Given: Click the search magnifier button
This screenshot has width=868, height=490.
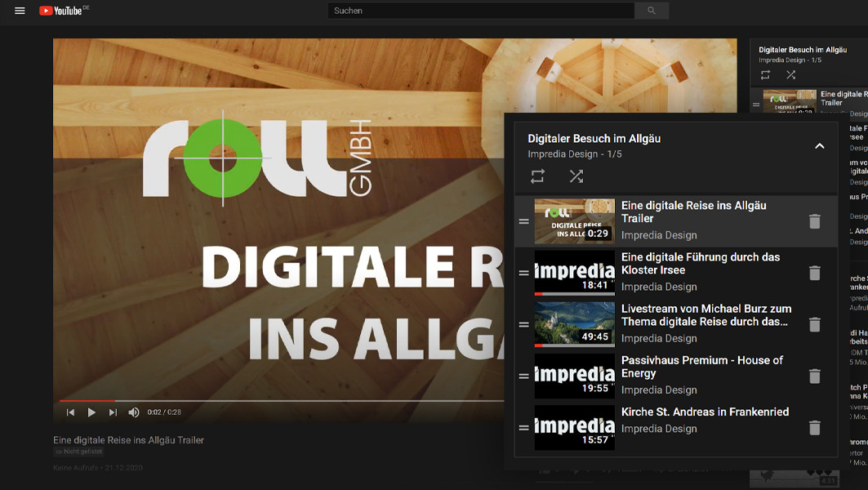Looking at the screenshot, I should [651, 11].
